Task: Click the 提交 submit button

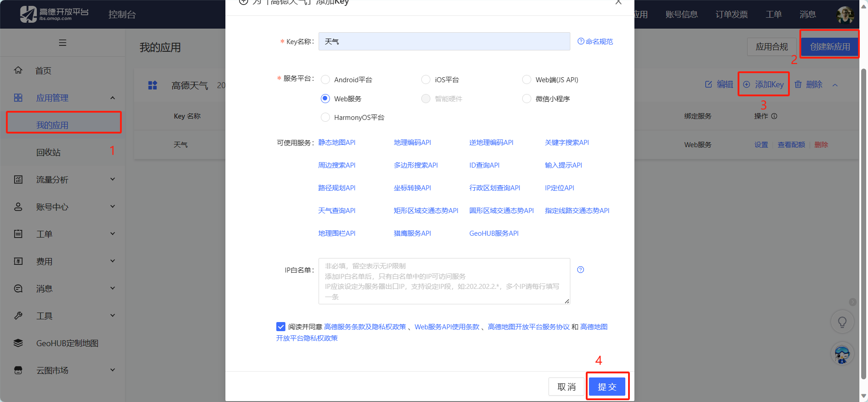Action: click(x=607, y=387)
